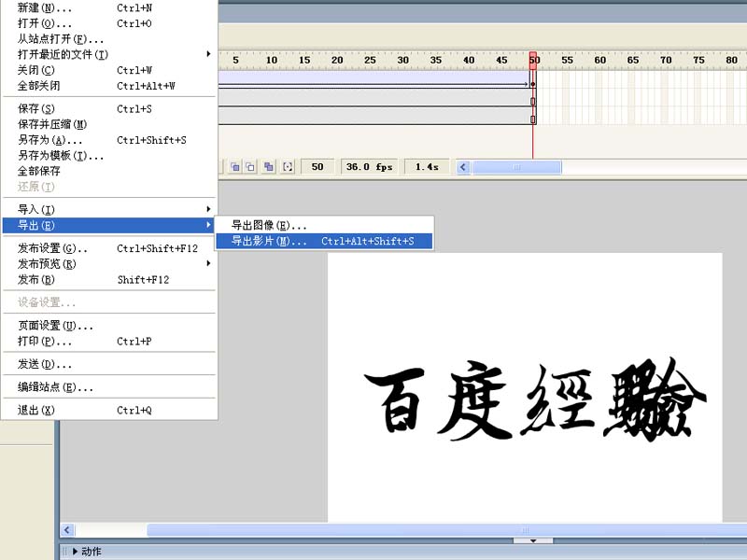Open 页面设置(U)... menu item
Viewport: 747px width, 560px height.
coord(109,326)
